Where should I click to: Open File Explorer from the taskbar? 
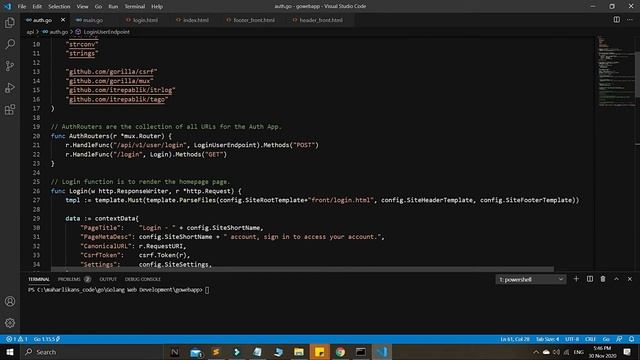coord(299,352)
